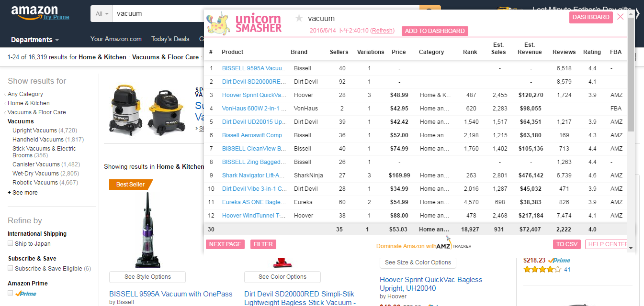The width and height of the screenshot is (644, 306).
Task: Open Dirt Devil Vibe 3-in-1 table link
Action: [x=255, y=189]
